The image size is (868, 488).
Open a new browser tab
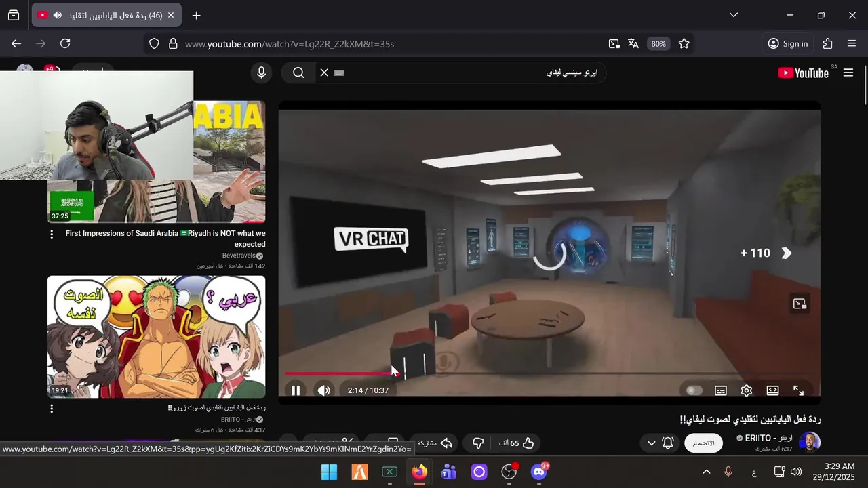pos(196,15)
